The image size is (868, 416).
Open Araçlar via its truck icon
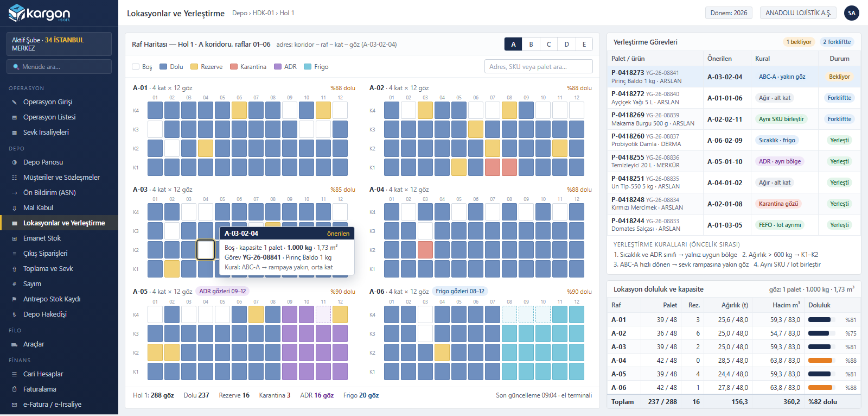[x=14, y=344]
